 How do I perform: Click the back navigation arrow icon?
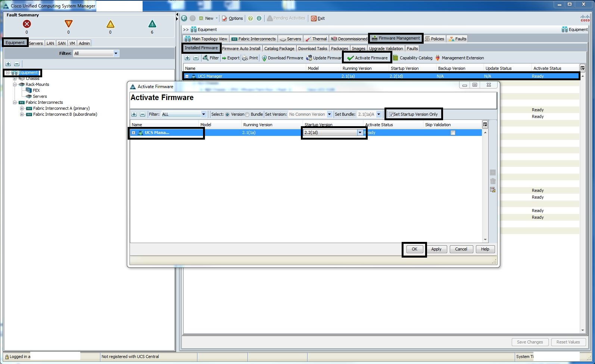tap(184, 18)
